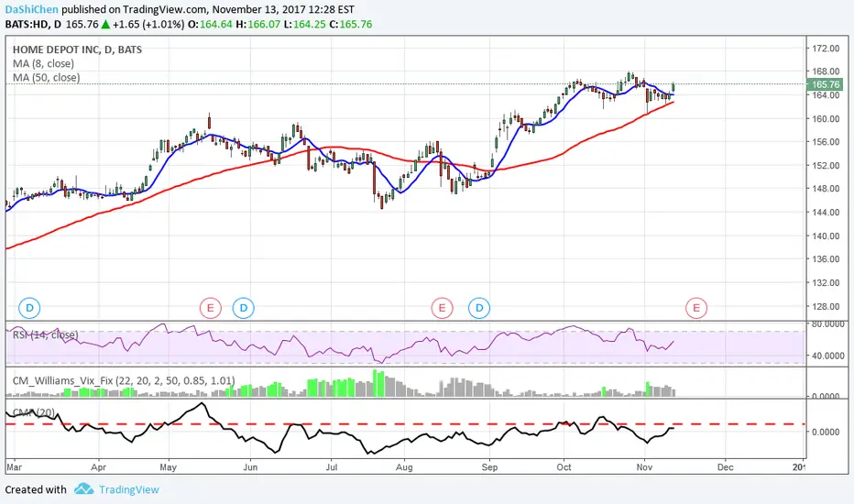Open the DaShiChen author profile link
The height and width of the screenshot is (504, 854).
click(31, 9)
